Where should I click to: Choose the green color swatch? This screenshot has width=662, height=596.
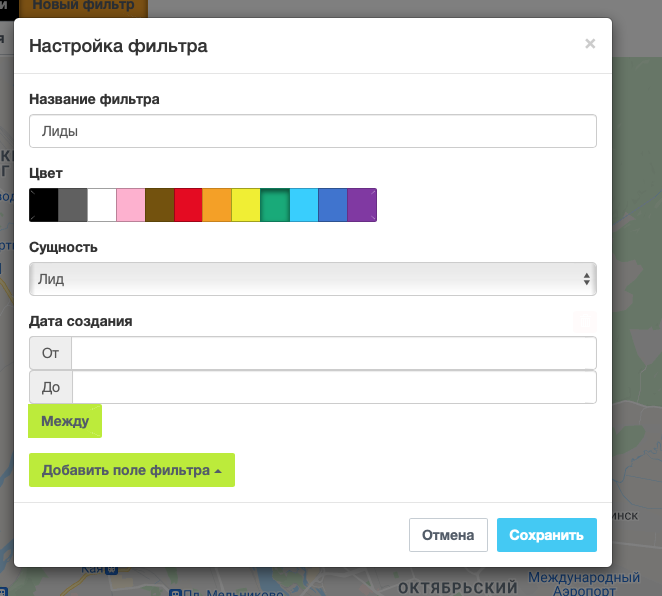(275, 204)
